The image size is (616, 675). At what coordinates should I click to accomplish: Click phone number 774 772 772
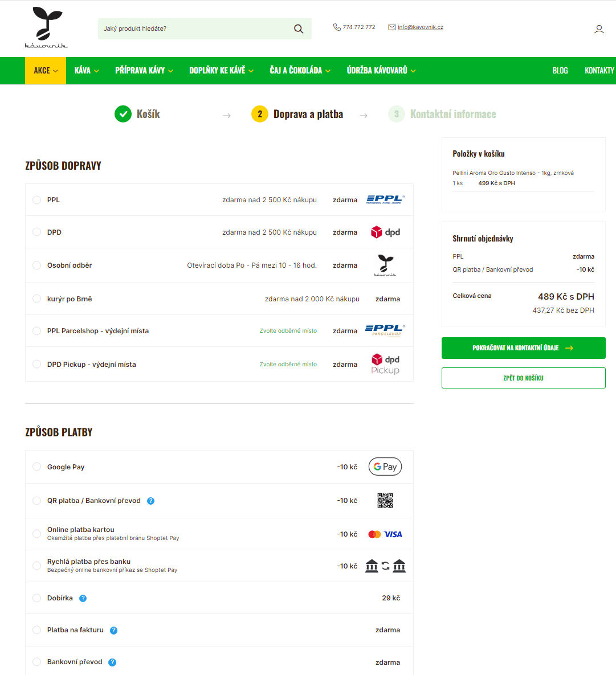click(x=359, y=27)
